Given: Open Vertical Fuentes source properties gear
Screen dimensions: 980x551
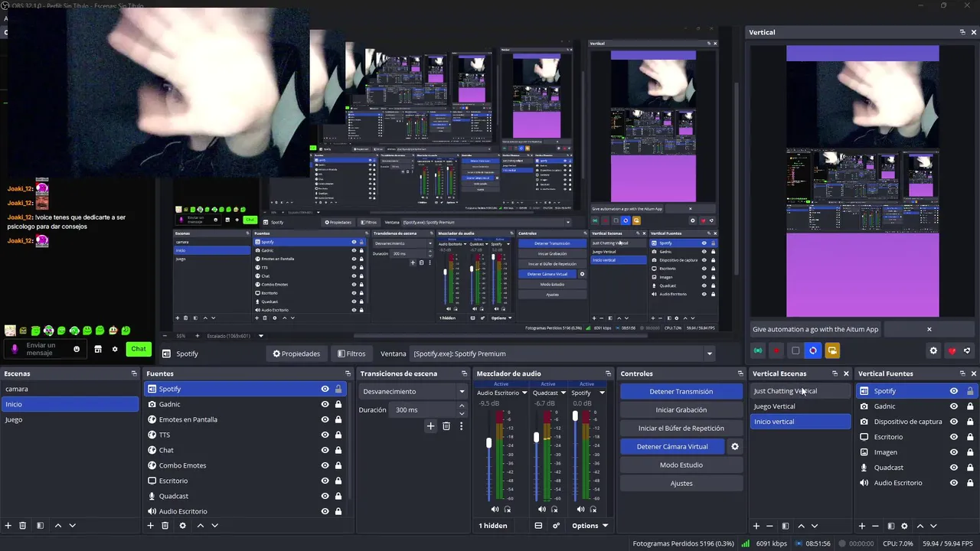Looking at the screenshot, I should 904,526.
